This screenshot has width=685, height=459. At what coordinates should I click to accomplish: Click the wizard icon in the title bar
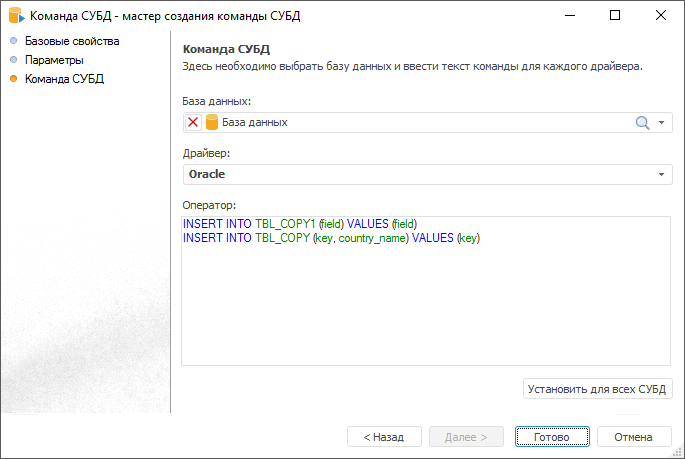coord(16,16)
